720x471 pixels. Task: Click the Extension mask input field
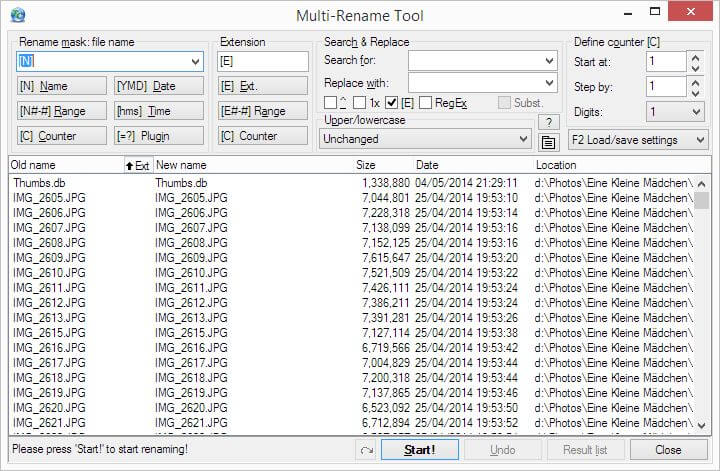[263, 62]
